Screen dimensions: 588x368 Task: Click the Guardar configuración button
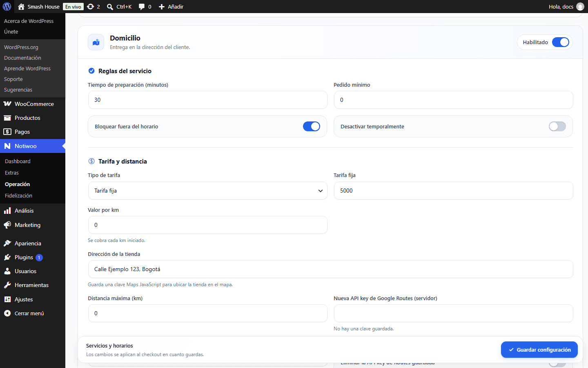tap(539, 350)
